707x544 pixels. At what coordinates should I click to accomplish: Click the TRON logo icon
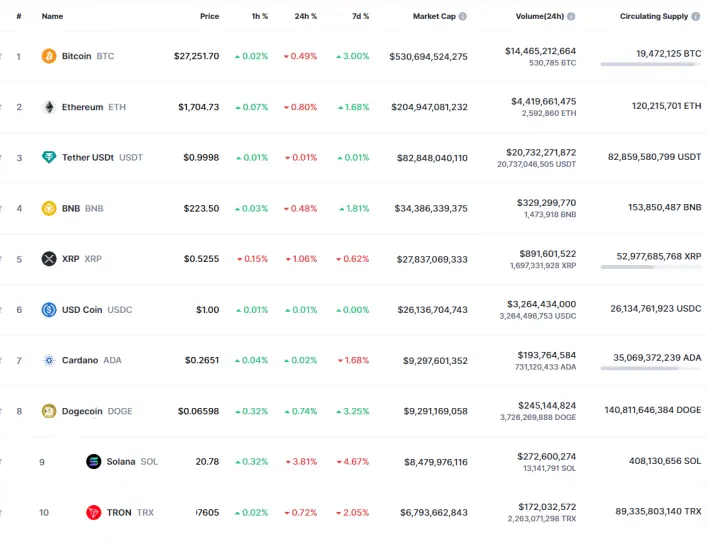pos(93,512)
